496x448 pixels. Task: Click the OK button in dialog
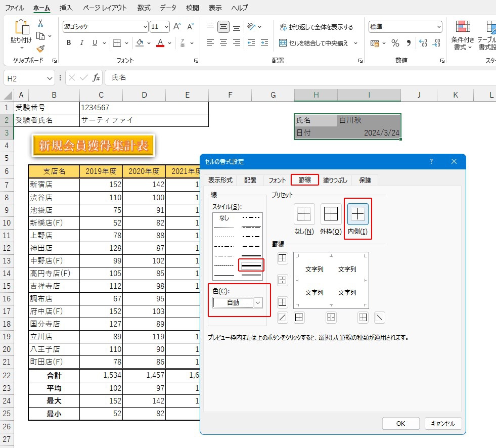point(400,423)
